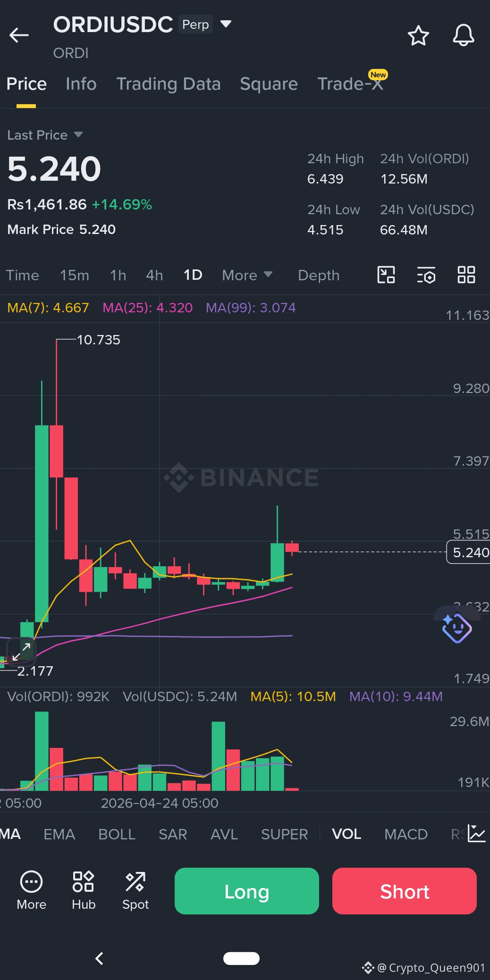Select the 1h chart interval
This screenshot has width=490, height=980.
coord(118,275)
